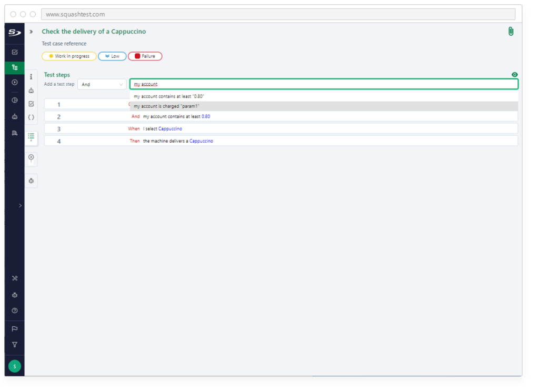Open the tools wrench icon in the sidebar

14,278
